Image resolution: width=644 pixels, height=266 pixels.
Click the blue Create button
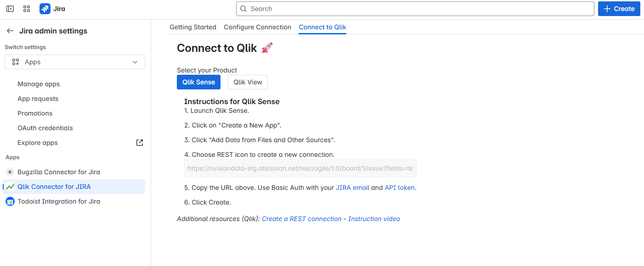pyautogui.click(x=619, y=9)
